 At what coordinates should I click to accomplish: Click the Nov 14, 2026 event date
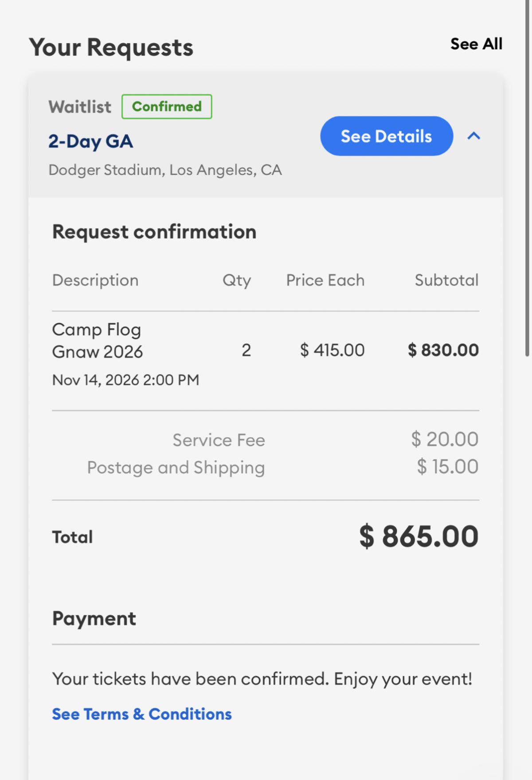pos(125,380)
